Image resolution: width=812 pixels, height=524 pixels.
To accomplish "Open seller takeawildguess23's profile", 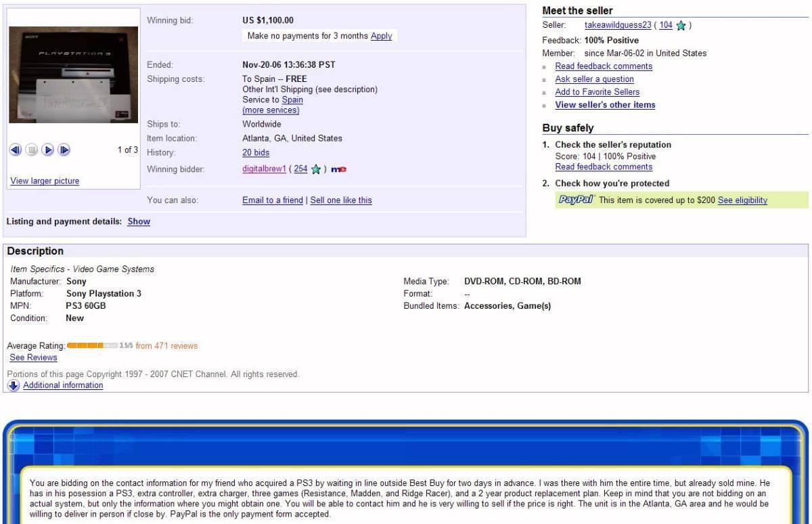I will pos(618,25).
